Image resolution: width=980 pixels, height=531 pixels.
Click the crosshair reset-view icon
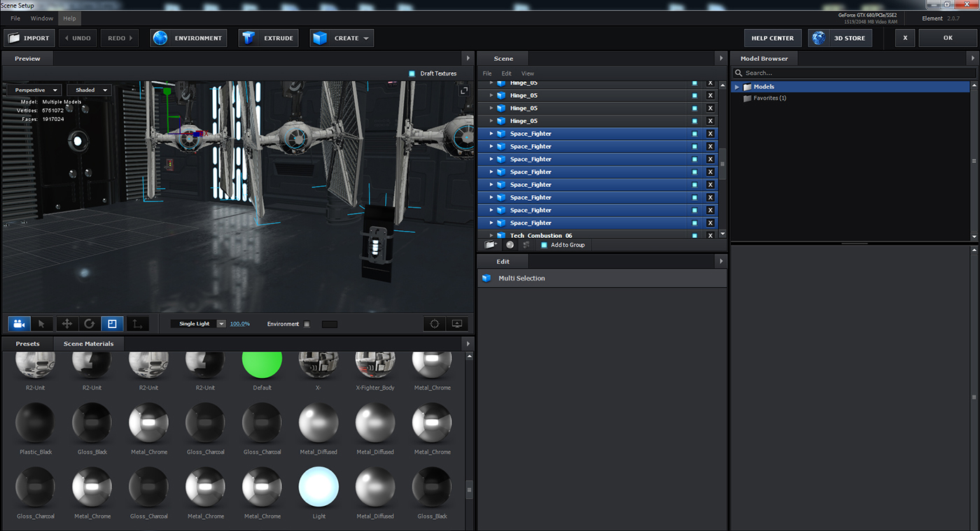coord(435,324)
